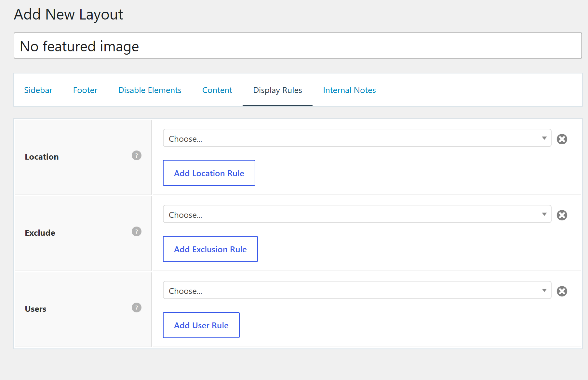The height and width of the screenshot is (380, 588).
Task: Click the help icon next to Users
Action: [x=137, y=308]
